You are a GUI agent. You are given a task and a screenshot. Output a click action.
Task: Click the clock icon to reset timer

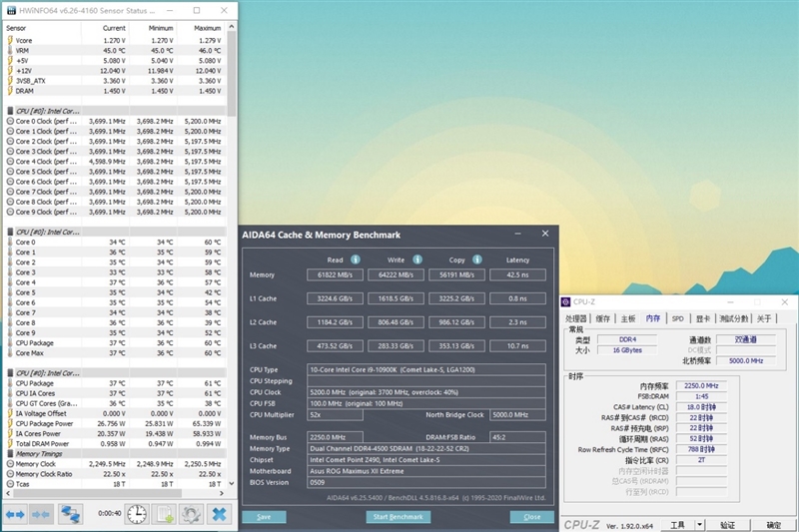point(137,514)
